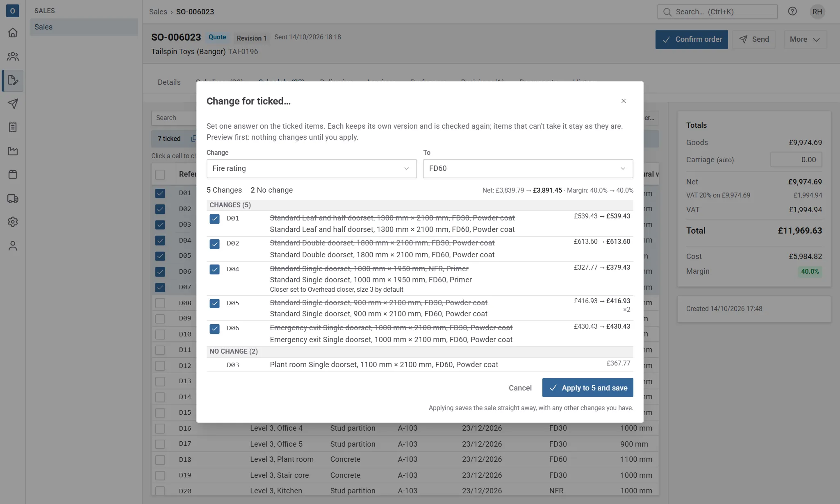
Task: Click D18 Level 3, Plant room cell
Action: click(282, 459)
